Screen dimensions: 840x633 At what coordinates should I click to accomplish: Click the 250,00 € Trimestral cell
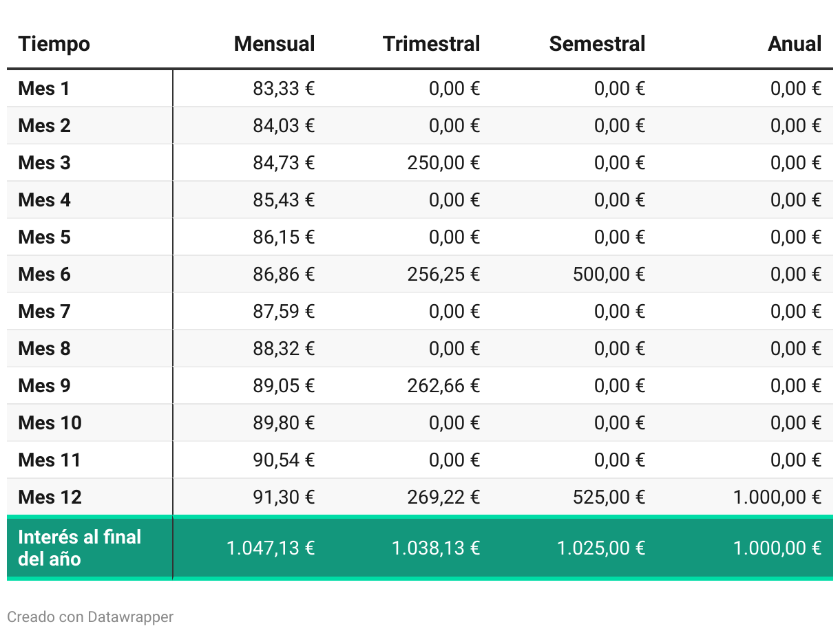[443, 162]
